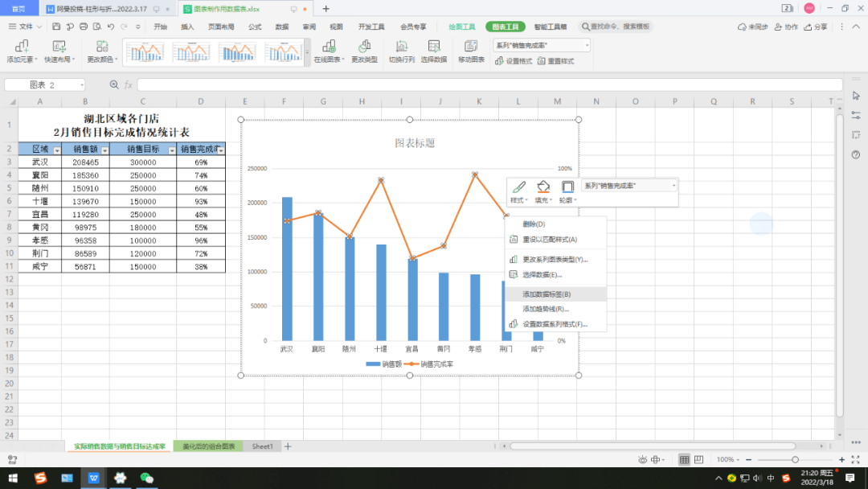Screen dimensions: 868x489
Task: Toggle full screen display in the status bar
Action: pos(855,459)
